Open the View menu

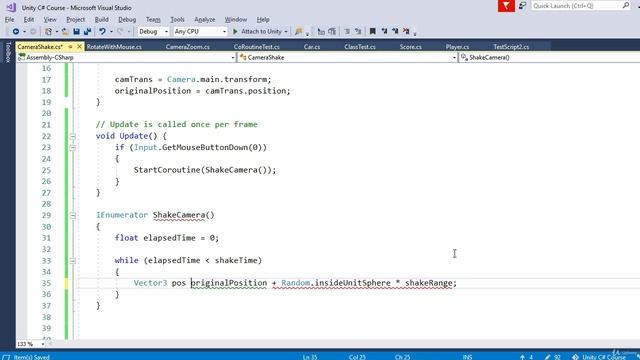50,20
